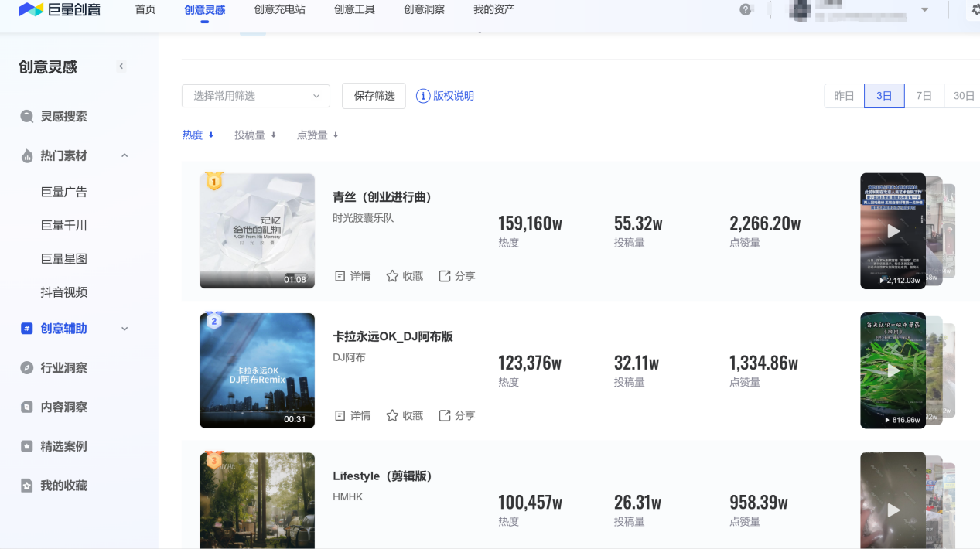980x549 pixels.
Task: Click the 青丝 album cover thumbnail
Action: point(257,231)
